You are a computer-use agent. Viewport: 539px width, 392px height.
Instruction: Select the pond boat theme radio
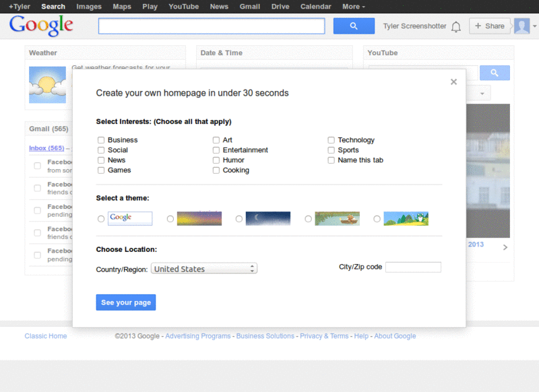click(308, 219)
